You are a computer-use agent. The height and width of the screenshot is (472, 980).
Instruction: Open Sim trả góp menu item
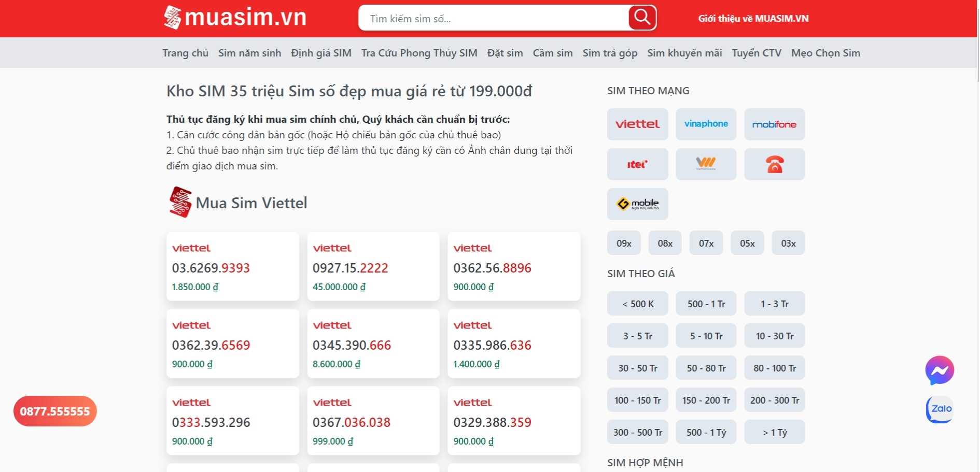click(610, 53)
